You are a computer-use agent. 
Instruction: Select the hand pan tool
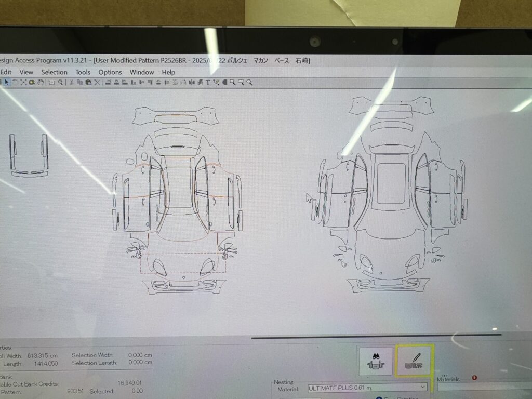coord(41,82)
